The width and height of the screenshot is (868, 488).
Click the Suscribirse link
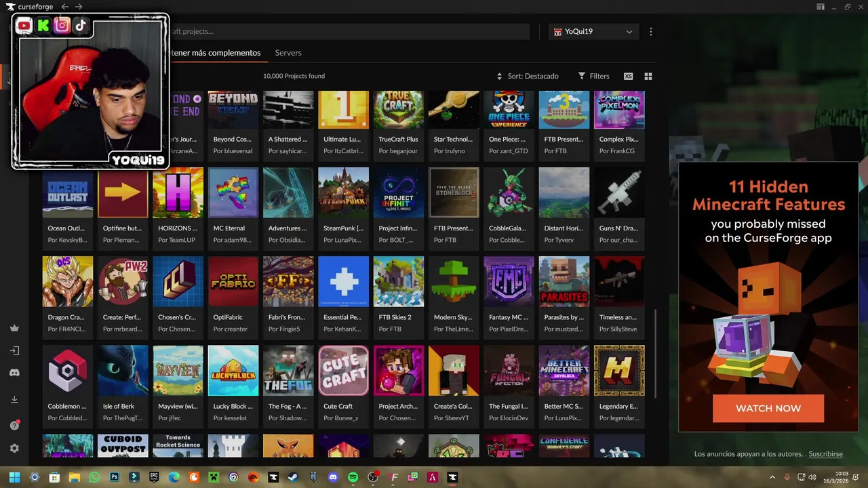825,454
